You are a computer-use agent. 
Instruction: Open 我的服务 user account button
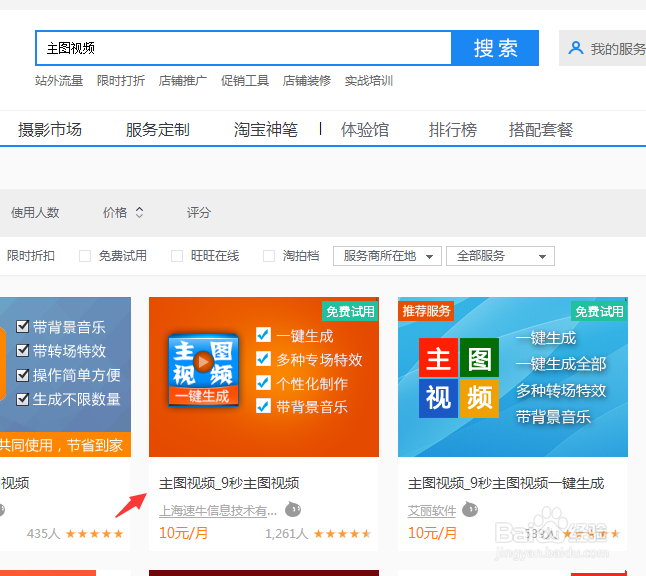pyautogui.click(x=602, y=48)
